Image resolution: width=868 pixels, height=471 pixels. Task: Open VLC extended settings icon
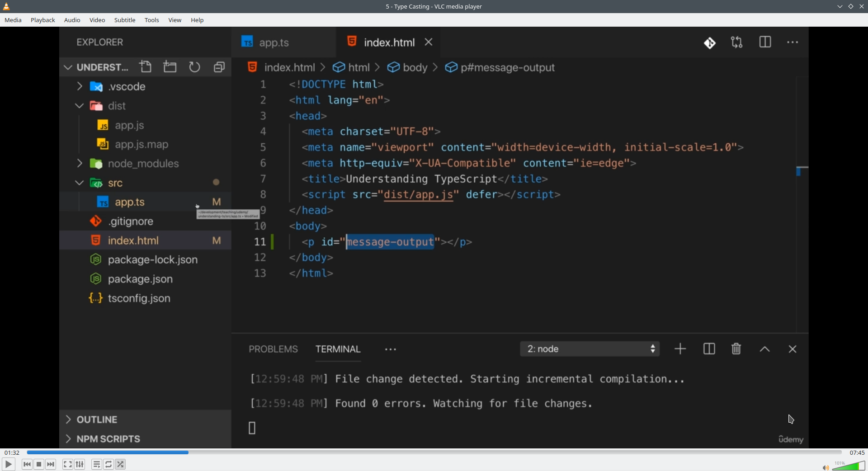click(x=80, y=464)
